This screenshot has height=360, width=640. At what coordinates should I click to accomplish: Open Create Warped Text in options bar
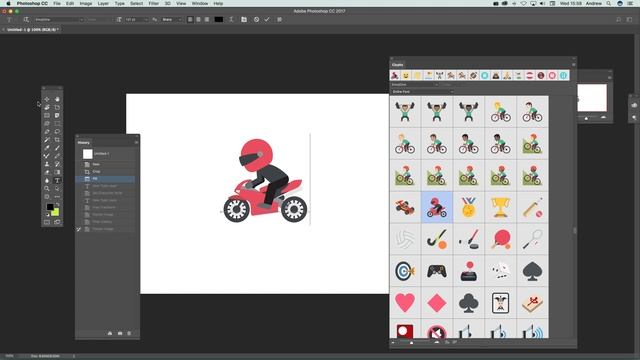pyautogui.click(x=231, y=19)
